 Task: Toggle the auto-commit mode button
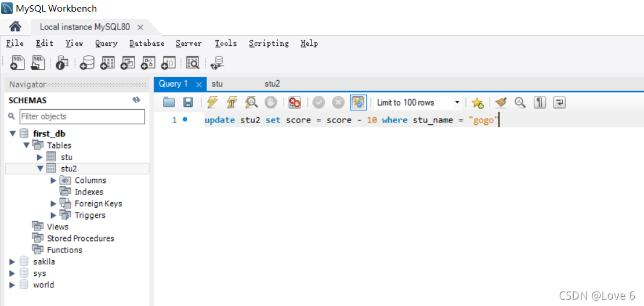click(358, 102)
